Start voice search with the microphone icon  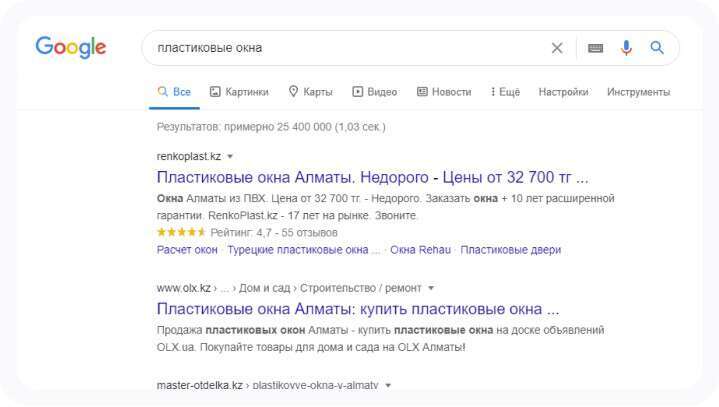pyautogui.click(x=626, y=48)
